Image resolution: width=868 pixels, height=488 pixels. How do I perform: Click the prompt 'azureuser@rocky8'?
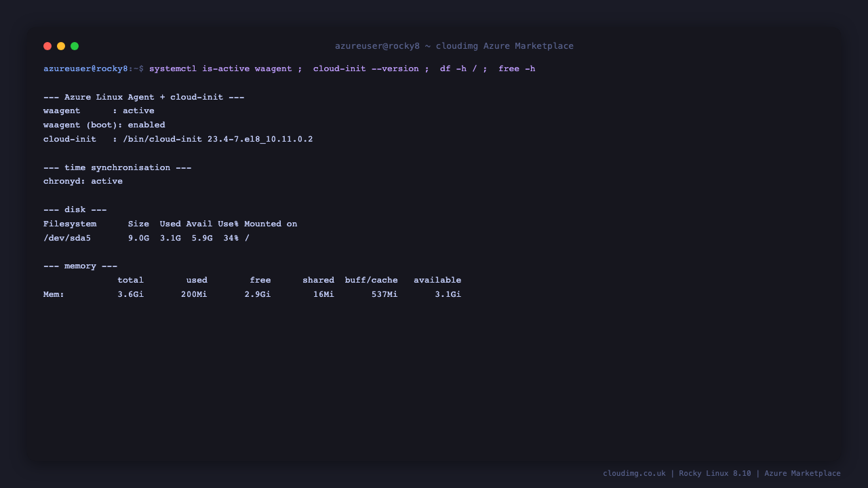(x=85, y=68)
